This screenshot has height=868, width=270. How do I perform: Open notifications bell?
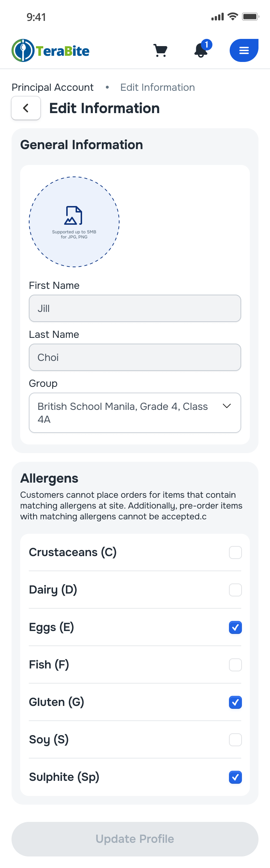[x=201, y=50]
